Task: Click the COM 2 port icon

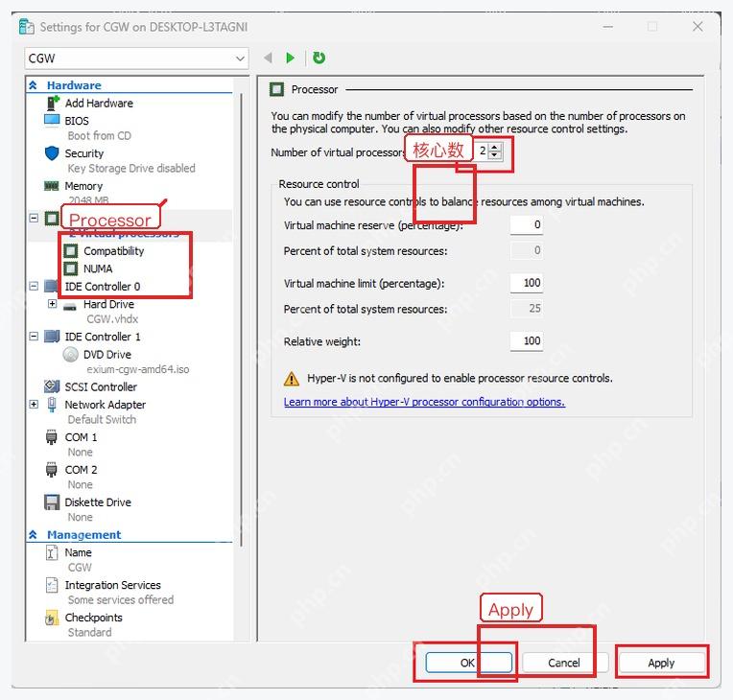Action: pos(52,470)
